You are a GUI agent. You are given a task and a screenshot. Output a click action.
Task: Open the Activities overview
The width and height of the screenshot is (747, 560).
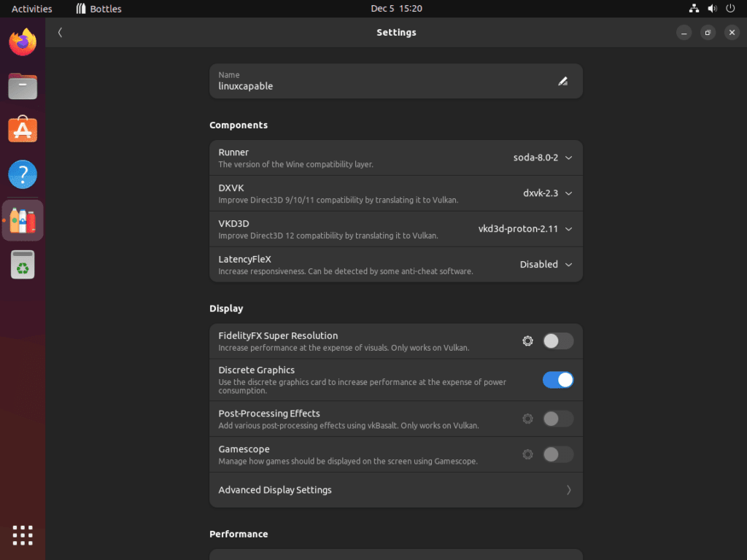point(31,8)
